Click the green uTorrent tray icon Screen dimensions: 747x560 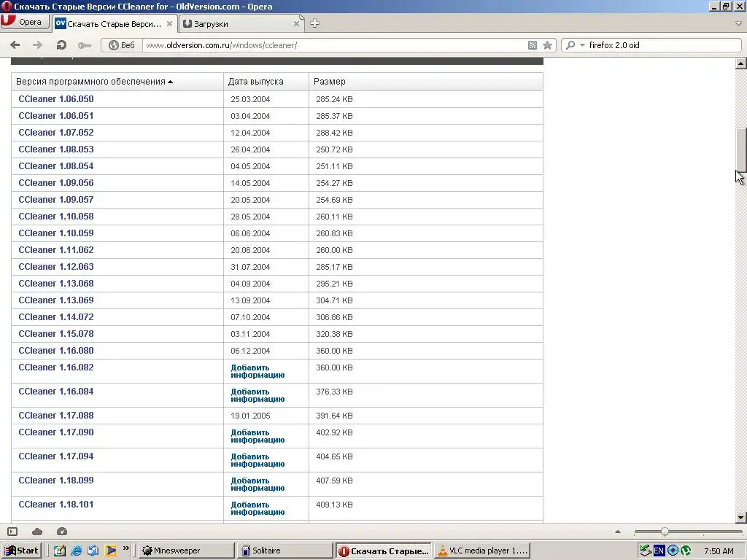tap(686, 551)
